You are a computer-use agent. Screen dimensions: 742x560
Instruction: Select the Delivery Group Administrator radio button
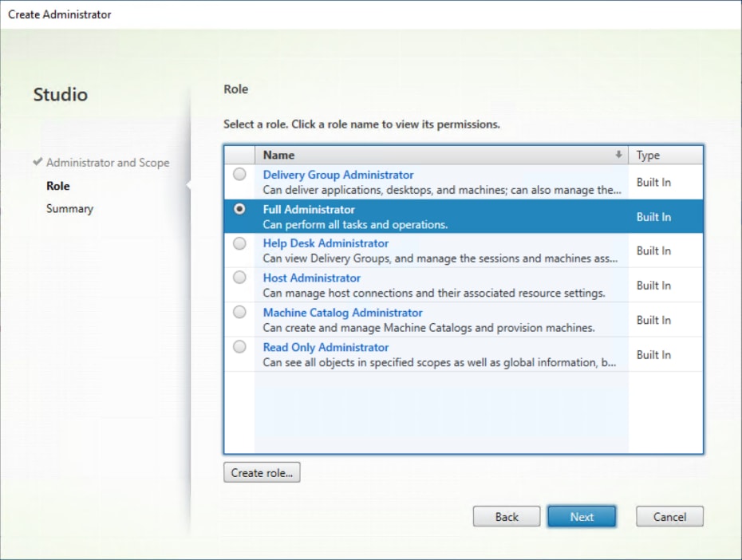[x=239, y=174]
